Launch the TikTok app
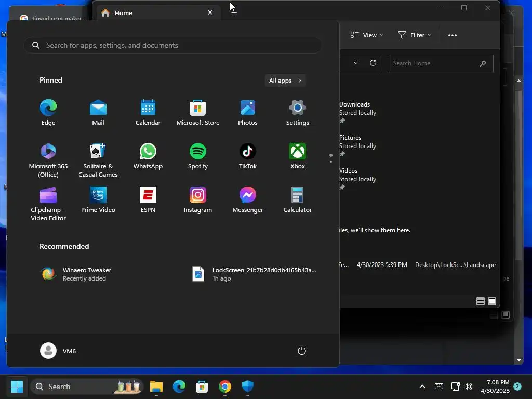Viewport: 532px width, 399px height. click(248, 157)
